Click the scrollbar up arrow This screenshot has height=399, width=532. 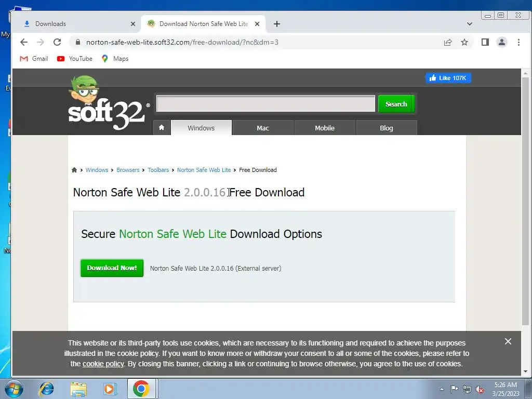525,73
